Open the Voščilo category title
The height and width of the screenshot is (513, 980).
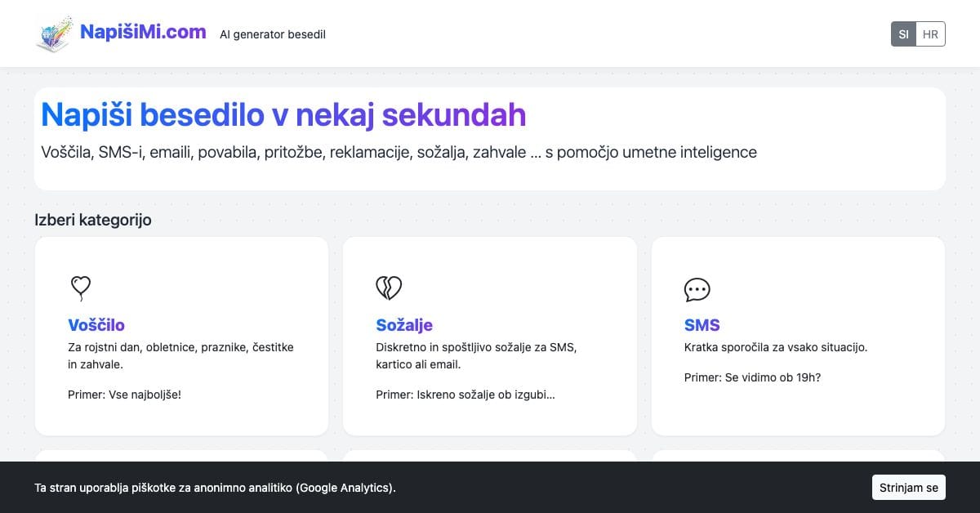(96, 325)
